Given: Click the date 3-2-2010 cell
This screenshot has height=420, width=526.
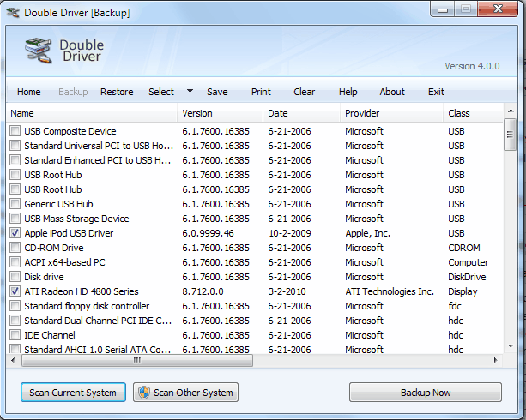Looking at the screenshot, I should [x=287, y=291].
